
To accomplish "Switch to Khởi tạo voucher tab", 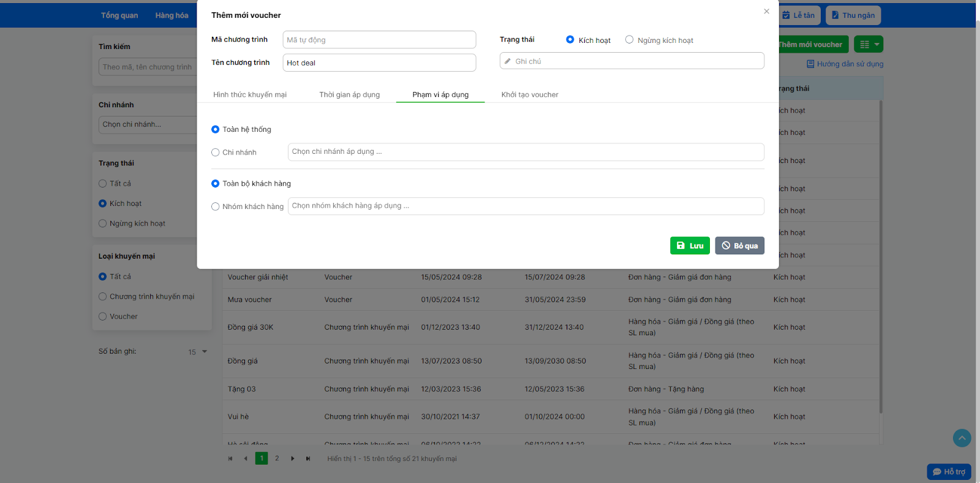I will point(529,94).
